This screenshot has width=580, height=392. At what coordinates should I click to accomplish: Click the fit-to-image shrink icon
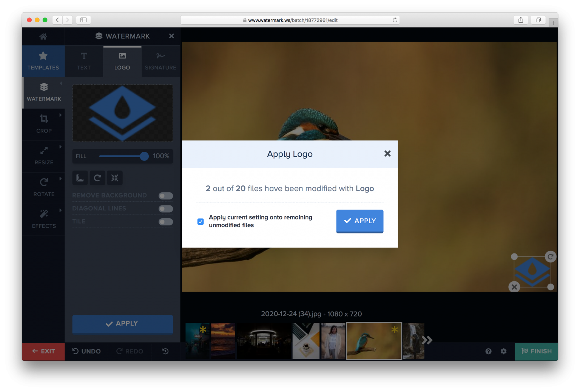point(115,177)
